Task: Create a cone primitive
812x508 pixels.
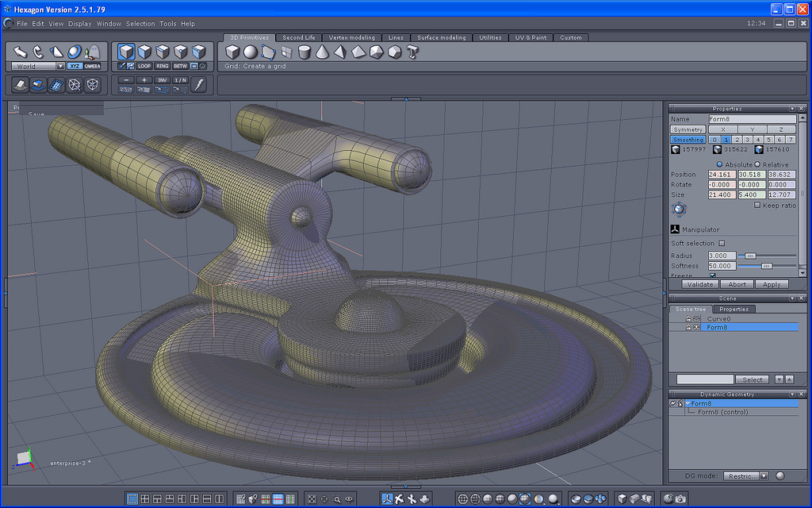Action: coord(322,52)
